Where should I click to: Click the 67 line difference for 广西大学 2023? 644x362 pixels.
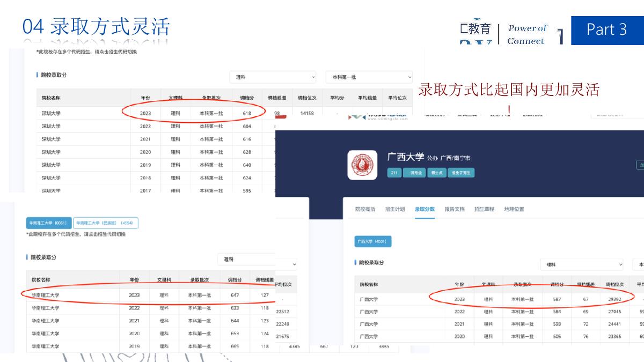click(585, 299)
